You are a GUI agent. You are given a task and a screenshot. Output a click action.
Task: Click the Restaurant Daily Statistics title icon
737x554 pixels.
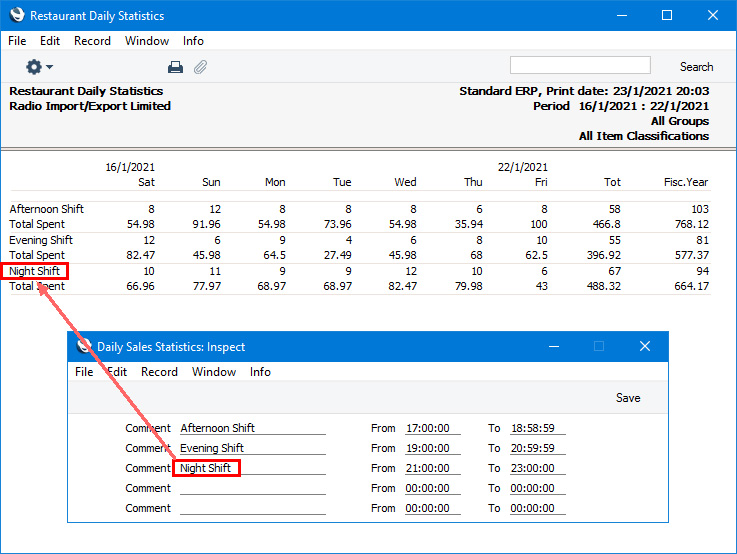point(16,16)
